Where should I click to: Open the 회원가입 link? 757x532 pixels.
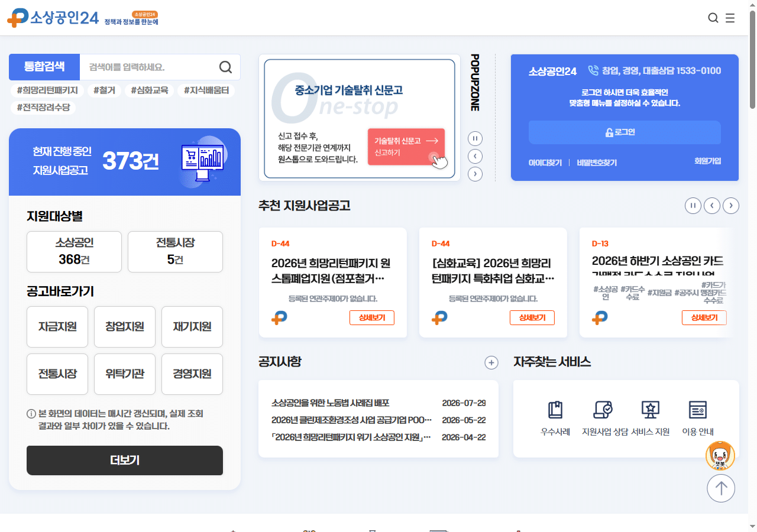click(707, 161)
